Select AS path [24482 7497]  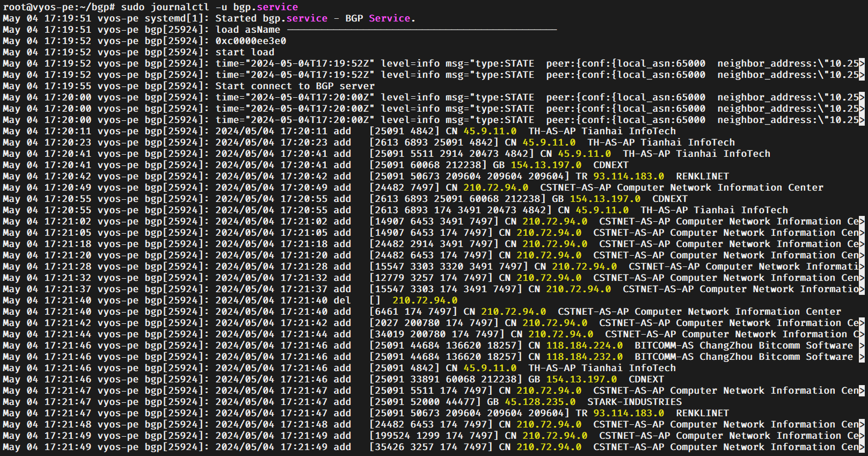click(x=405, y=187)
